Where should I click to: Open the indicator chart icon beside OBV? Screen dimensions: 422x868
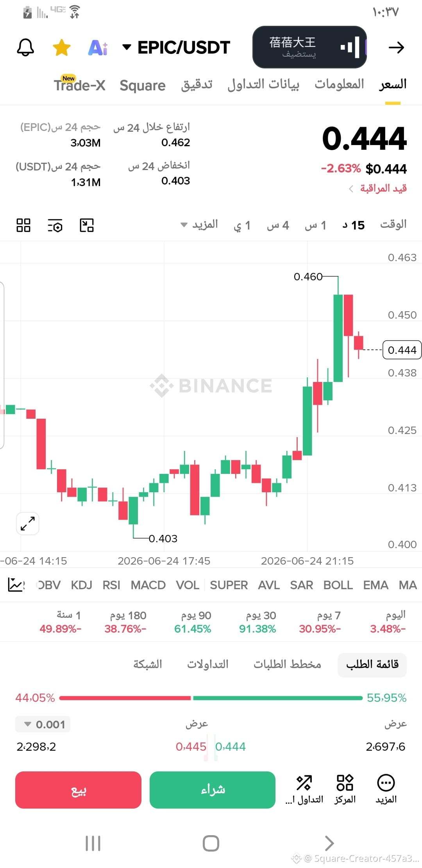pyautogui.click(x=16, y=585)
